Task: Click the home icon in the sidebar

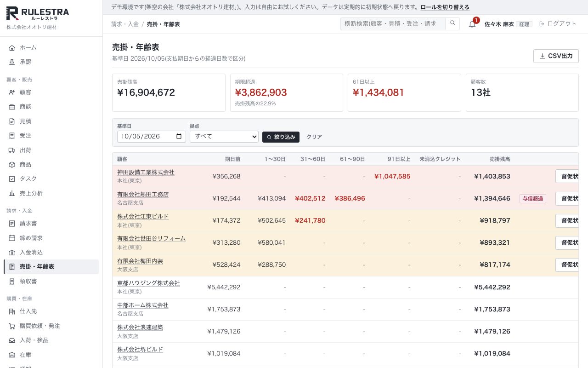Action: [12, 47]
